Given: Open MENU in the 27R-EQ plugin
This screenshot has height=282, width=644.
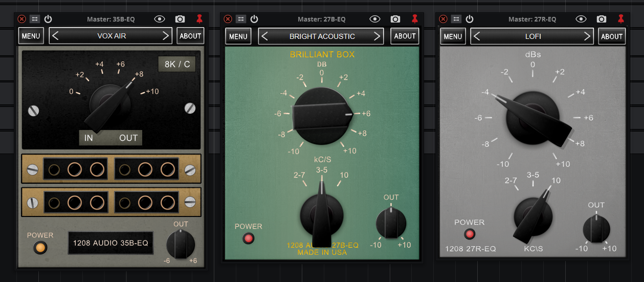Looking at the screenshot, I should (453, 36).
